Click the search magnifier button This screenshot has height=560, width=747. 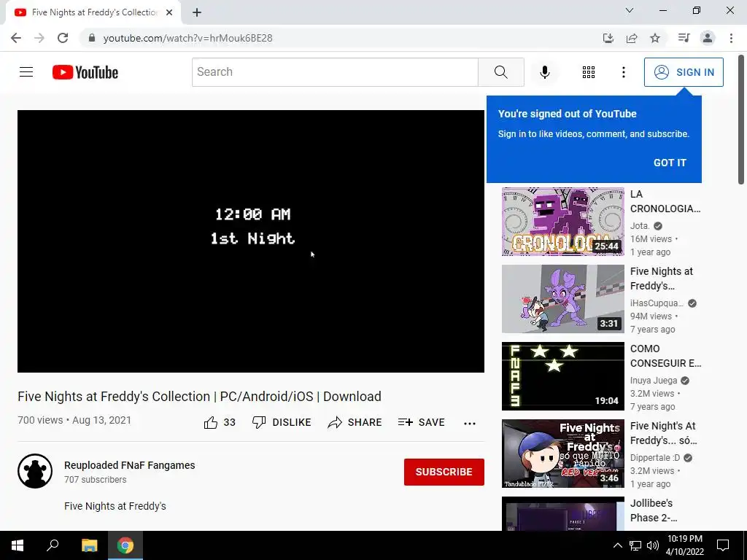click(500, 72)
